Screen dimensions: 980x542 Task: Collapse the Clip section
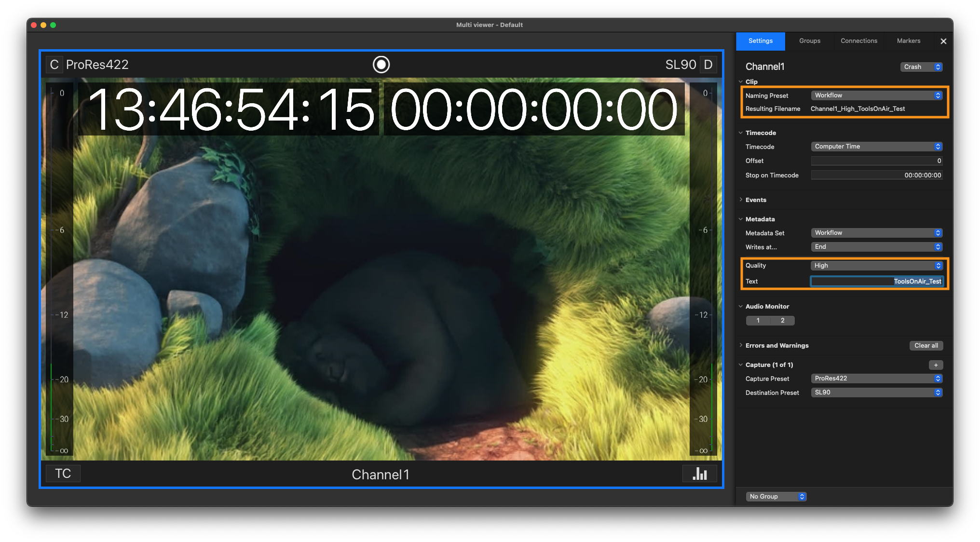[x=741, y=81]
